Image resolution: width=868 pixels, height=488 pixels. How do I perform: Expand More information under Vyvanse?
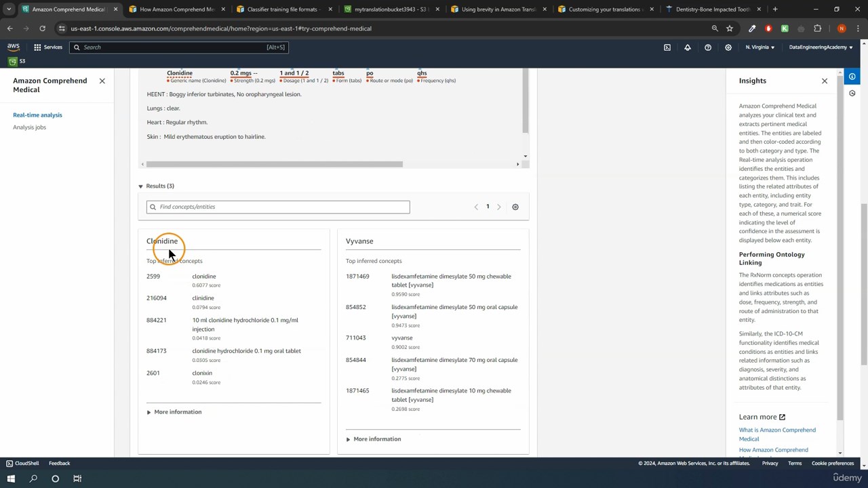tap(374, 439)
